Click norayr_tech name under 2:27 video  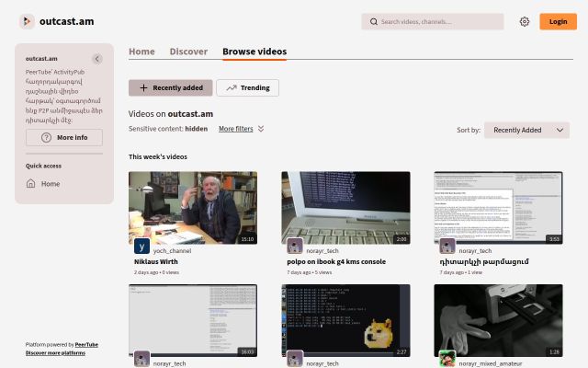click(322, 363)
